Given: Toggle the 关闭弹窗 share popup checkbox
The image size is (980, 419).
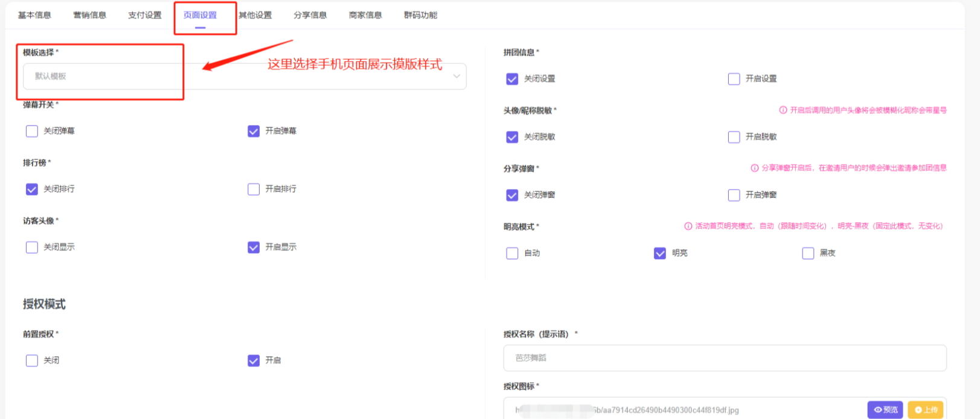Looking at the screenshot, I should pos(512,195).
